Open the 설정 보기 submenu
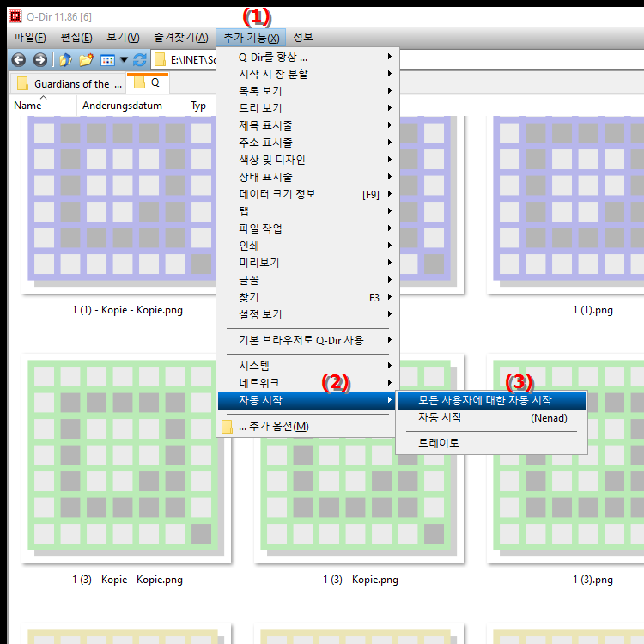This screenshot has height=644, width=644. (307, 314)
